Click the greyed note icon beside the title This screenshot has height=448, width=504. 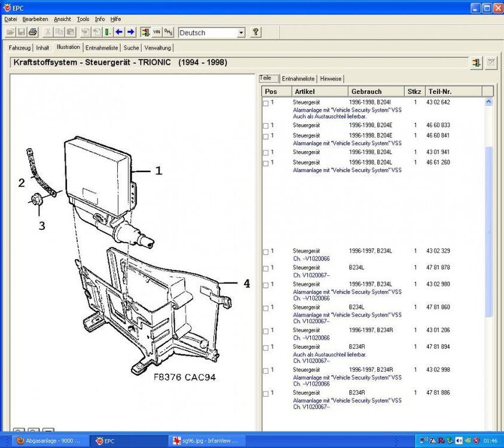[x=491, y=63]
